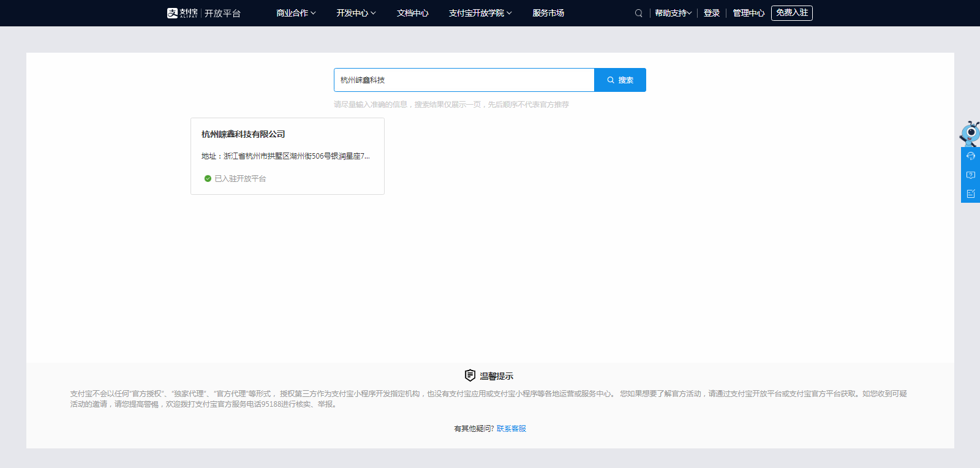Open 管理中心 in the header

pos(748,13)
